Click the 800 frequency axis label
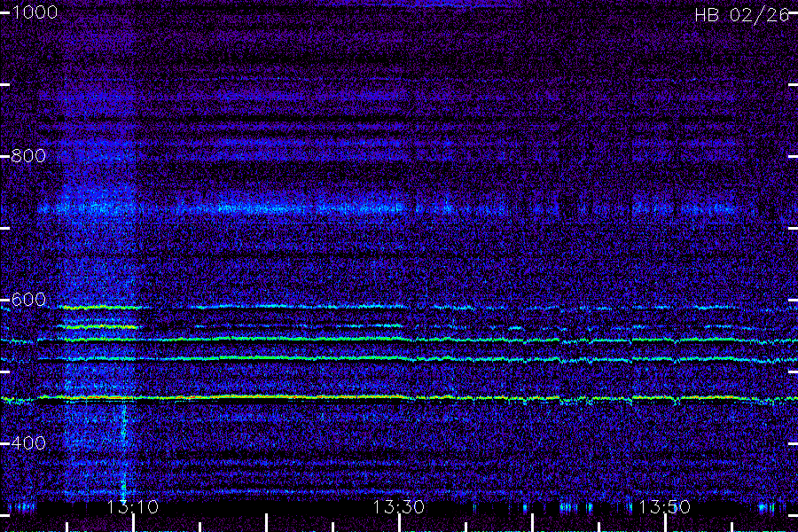This screenshot has height=532, width=798. pyautogui.click(x=28, y=155)
